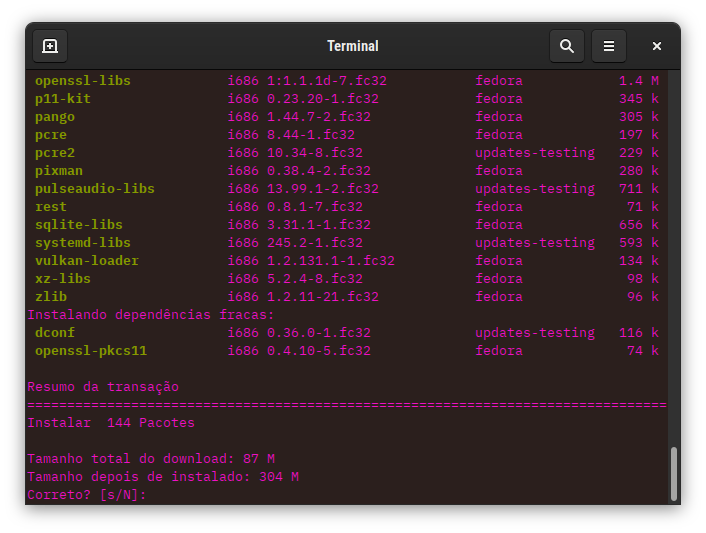Image resolution: width=706 pixels, height=533 pixels.
Task: Click the sqlite-libs version 3.31.1-1.fc32
Action: 319,225
